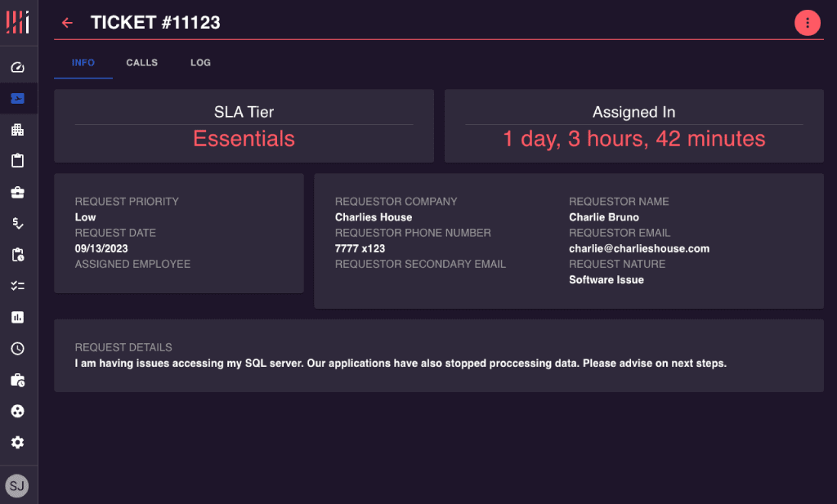Viewport: 837px width, 504px height.
Task: Click the dollar sign checkmark icon
Action: [x=18, y=223]
